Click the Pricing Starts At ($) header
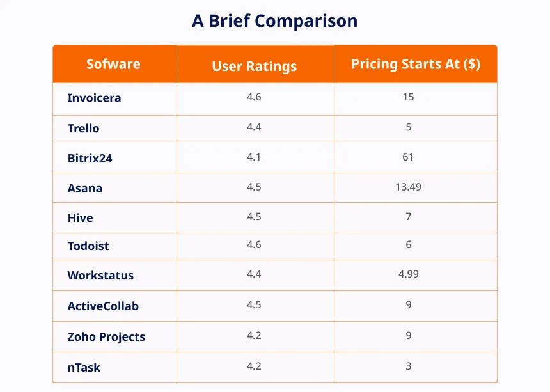The height and width of the screenshot is (392, 550). tap(416, 64)
